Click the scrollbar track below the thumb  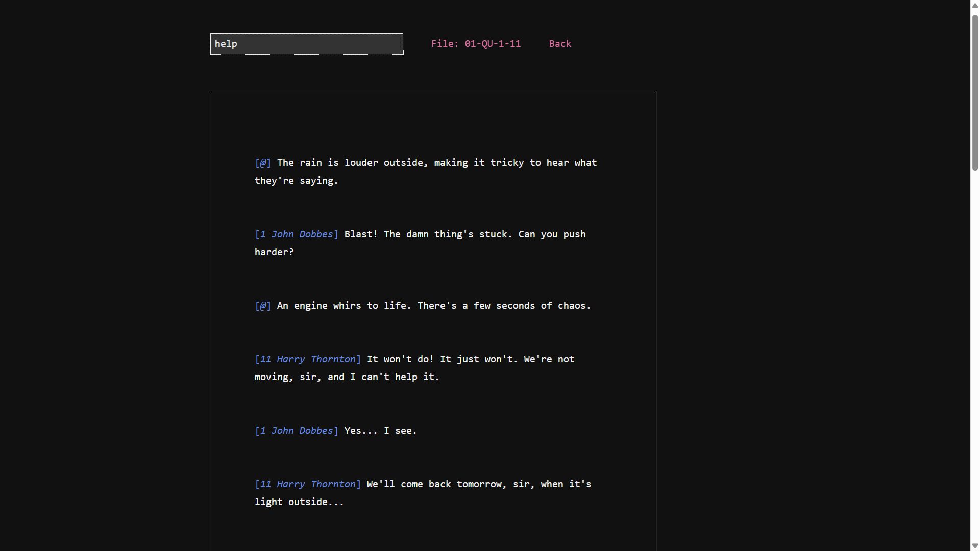point(974,357)
